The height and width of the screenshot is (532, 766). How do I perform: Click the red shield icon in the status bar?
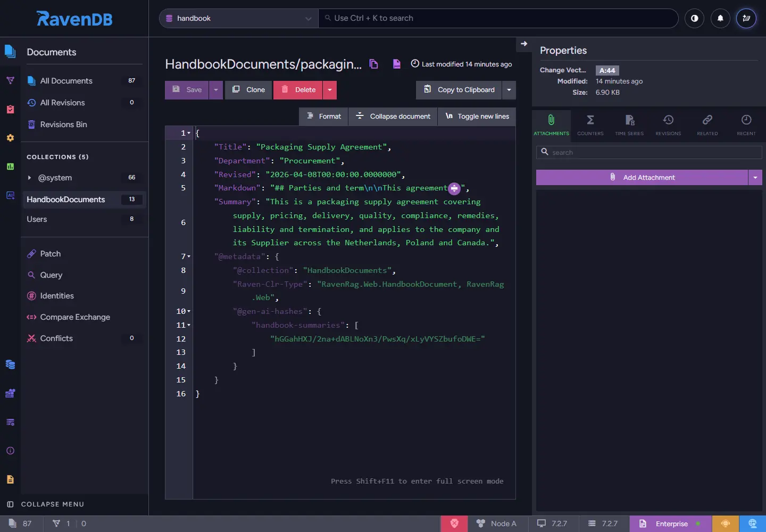[x=454, y=523]
